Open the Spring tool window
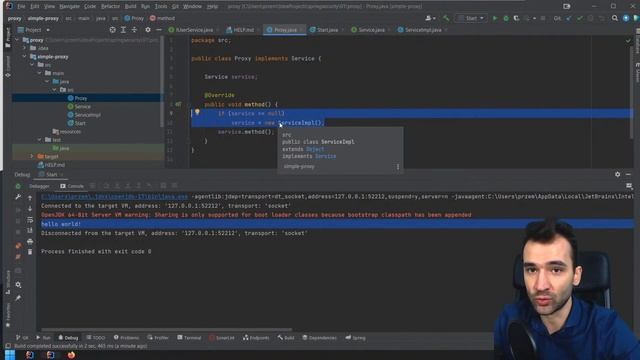 click(x=356, y=338)
